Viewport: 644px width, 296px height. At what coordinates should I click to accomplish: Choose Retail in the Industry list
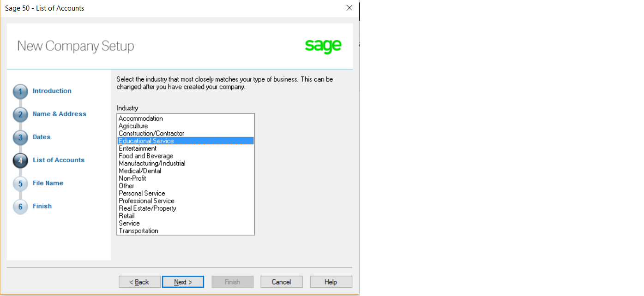pos(186,215)
